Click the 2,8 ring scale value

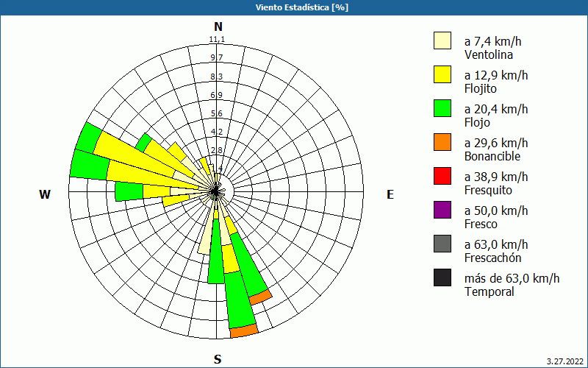[x=217, y=151]
